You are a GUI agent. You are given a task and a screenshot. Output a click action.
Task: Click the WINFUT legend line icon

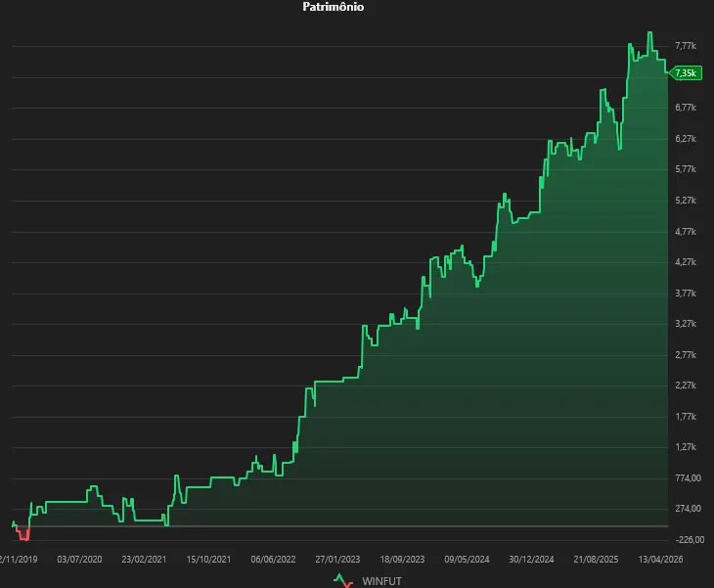pos(343,580)
